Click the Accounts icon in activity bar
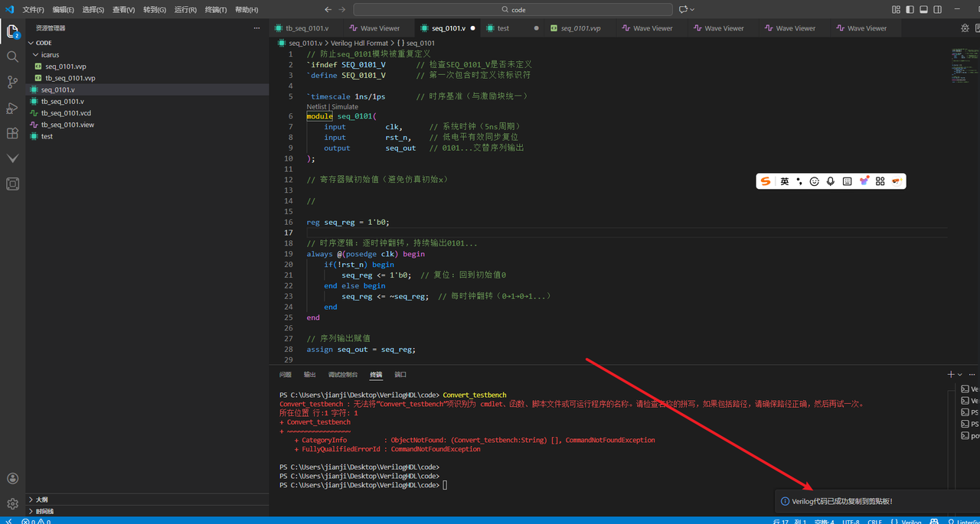The height and width of the screenshot is (524, 980). tap(12, 479)
